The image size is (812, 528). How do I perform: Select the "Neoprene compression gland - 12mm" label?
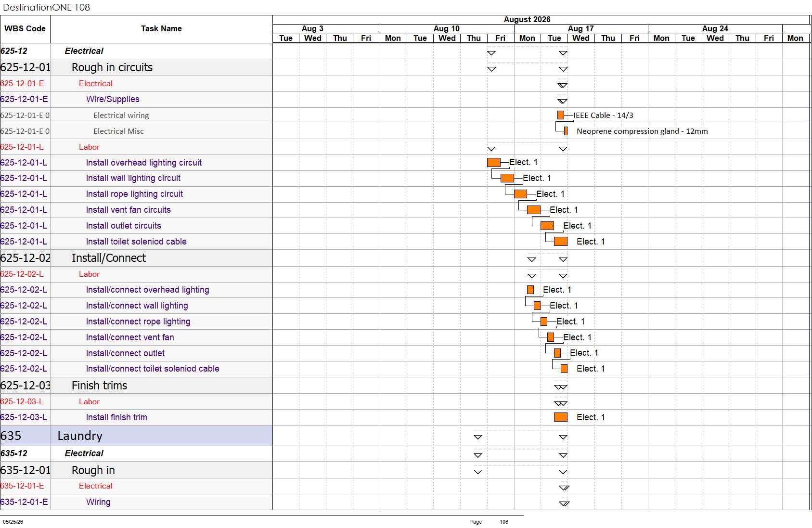click(x=642, y=131)
